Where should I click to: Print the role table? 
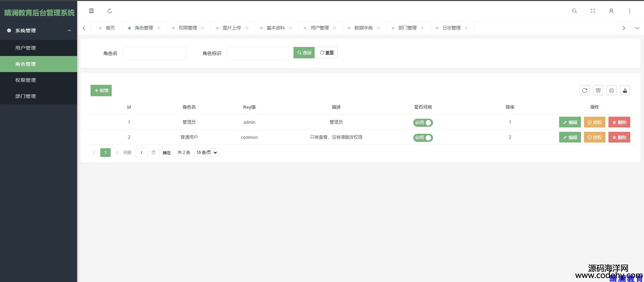(611, 91)
